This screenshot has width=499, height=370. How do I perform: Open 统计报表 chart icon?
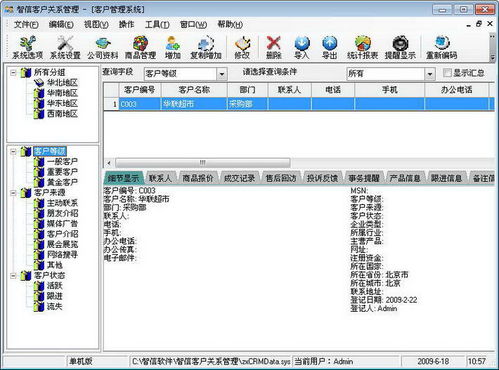pyautogui.click(x=362, y=48)
